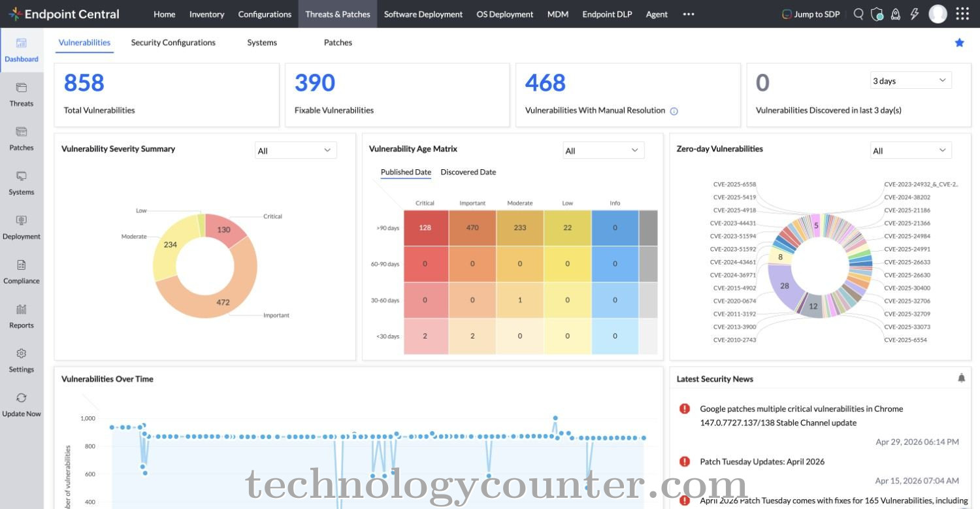The width and height of the screenshot is (980, 509).
Task: Click the Latest Security News bell icon
Action: tap(961, 378)
